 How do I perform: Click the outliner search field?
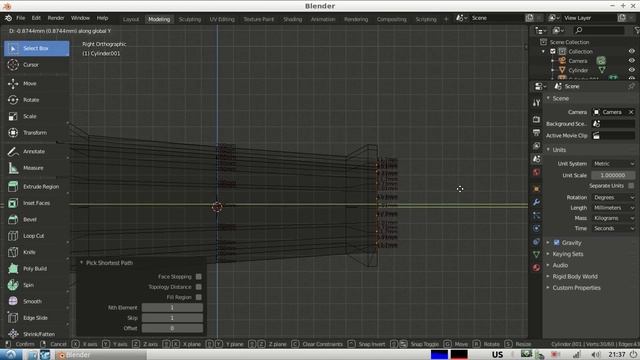[x=599, y=30]
